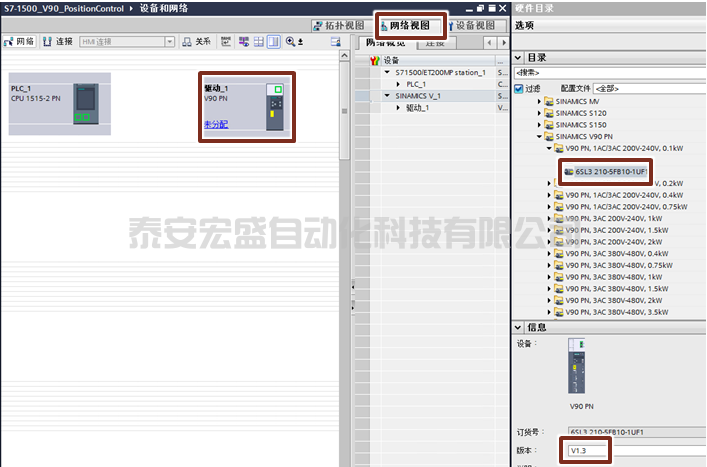Click the 网络 (Network) toolbar button
The height and width of the screenshot is (467, 707).
19,41
